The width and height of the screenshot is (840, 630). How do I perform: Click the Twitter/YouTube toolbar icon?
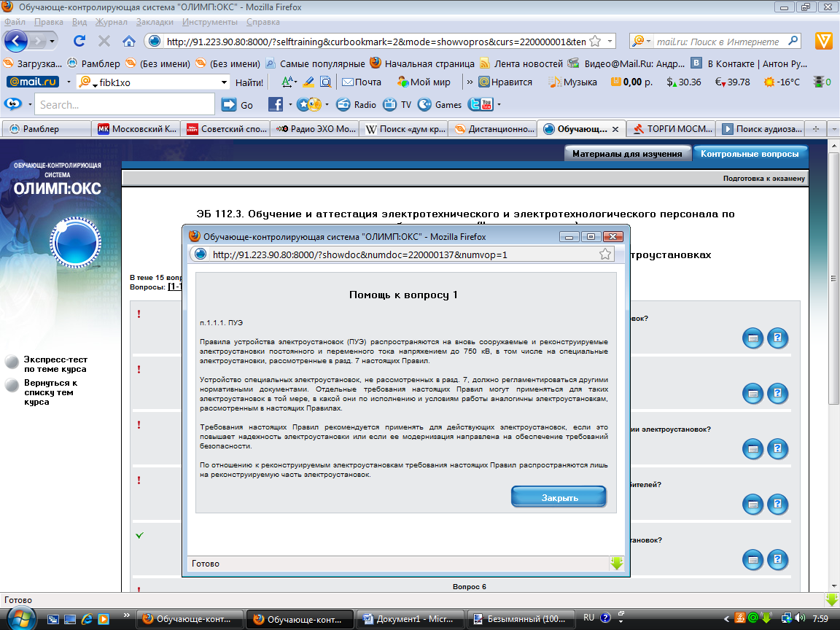pyautogui.click(x=481, y=104)
